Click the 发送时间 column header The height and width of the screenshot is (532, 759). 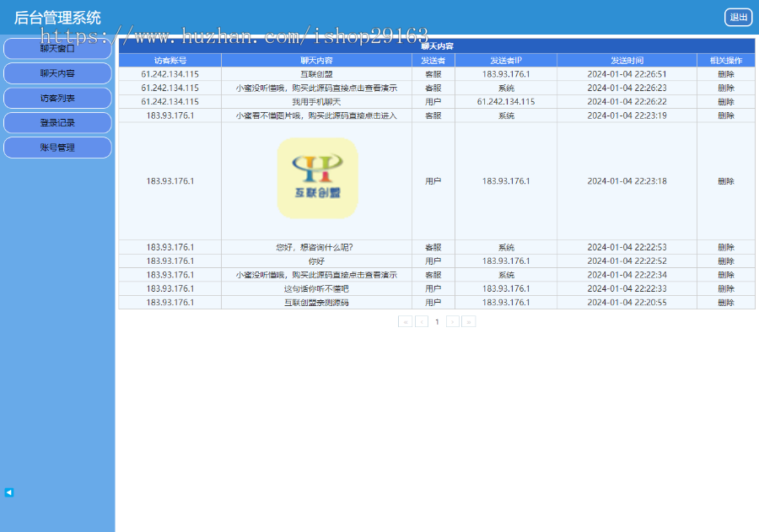point(627,61)
